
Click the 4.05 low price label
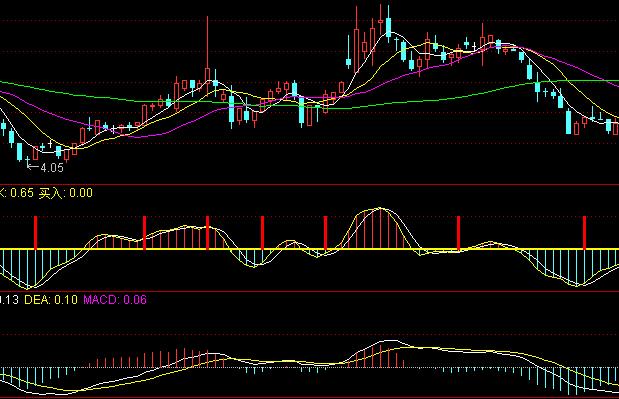click(x=52, y=168)
